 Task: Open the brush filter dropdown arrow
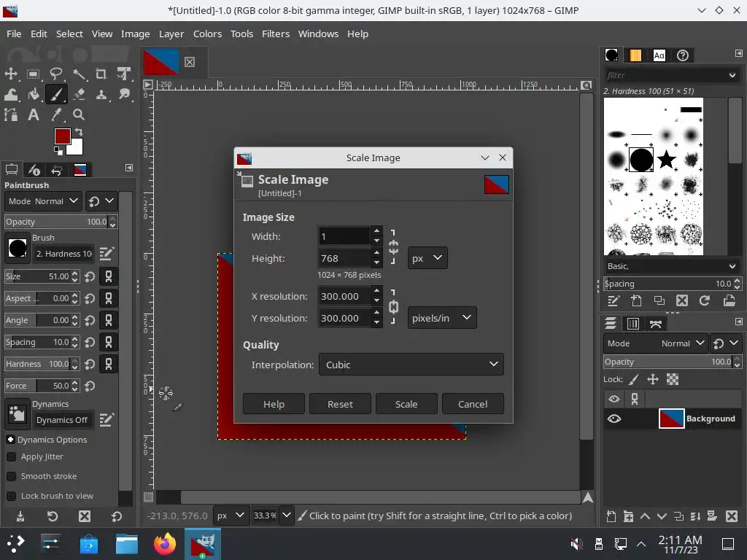[x=732, y=75]
